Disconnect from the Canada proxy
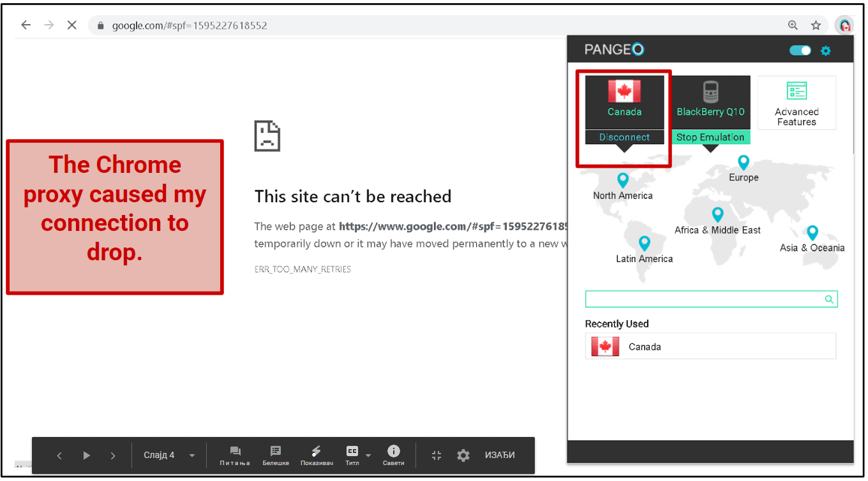 pyautogui.click(x=624, y=137)
